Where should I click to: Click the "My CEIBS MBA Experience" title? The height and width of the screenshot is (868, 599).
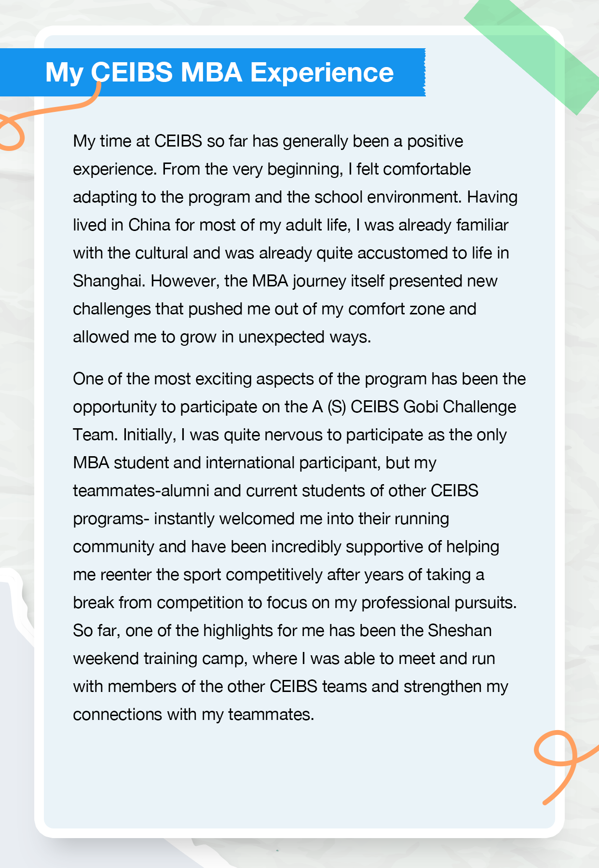[x=219, y=73]
